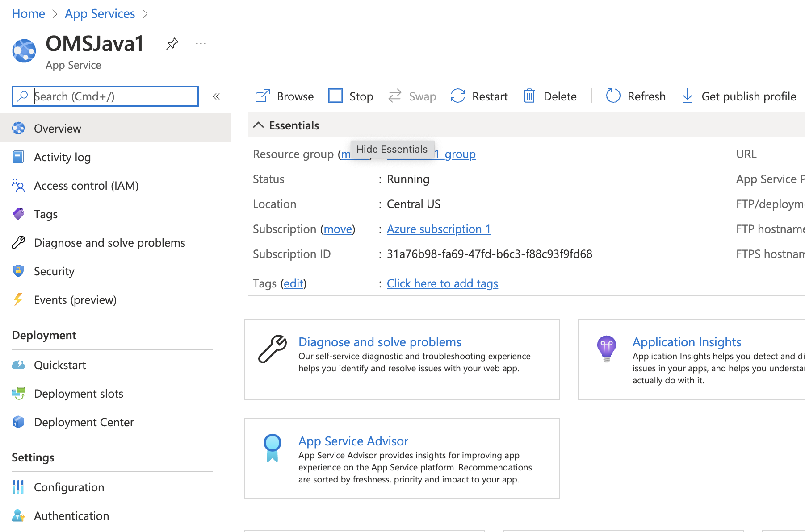Image resolution: width=805 pixels, height=532 pixels.
Task: Click the edit link next to Tags
Action: coord(293,283)
